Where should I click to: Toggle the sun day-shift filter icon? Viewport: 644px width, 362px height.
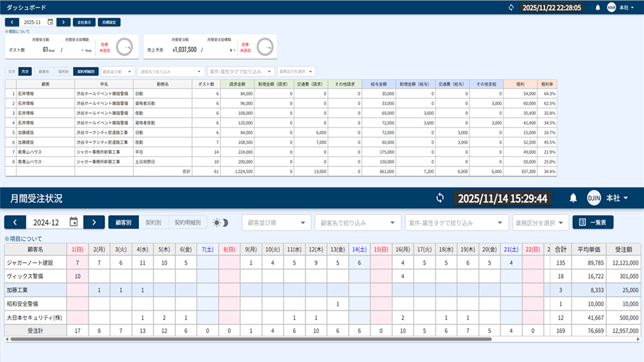(x=216, y=223)
